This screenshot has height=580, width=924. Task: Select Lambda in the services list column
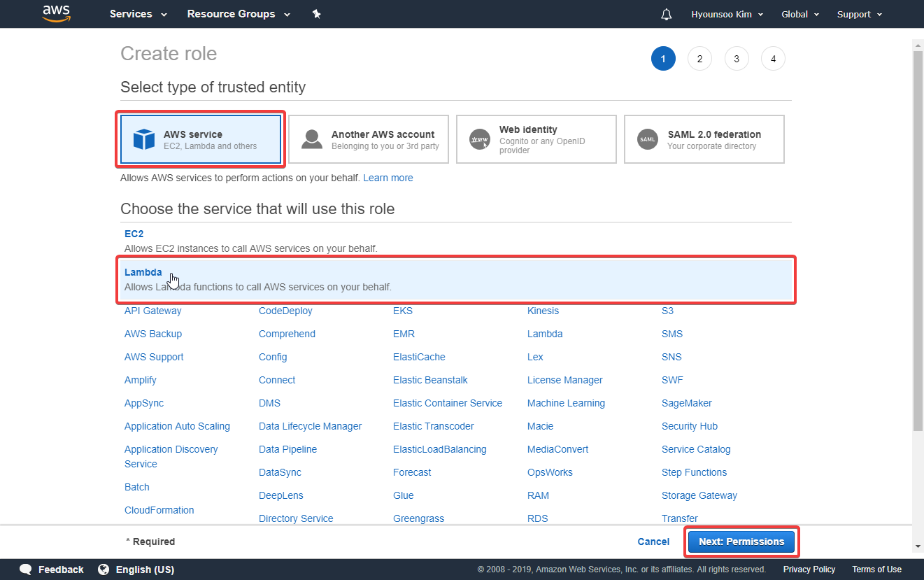pyautogui.click(x=545, y=334)
